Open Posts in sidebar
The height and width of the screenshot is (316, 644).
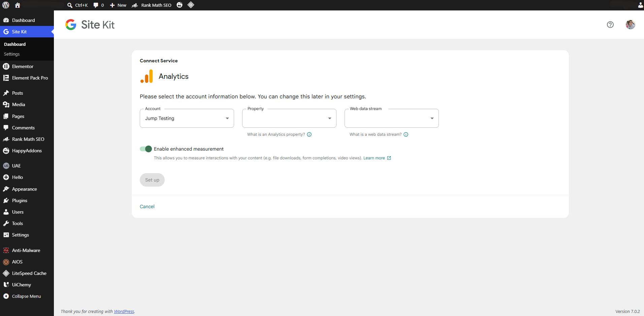tap(27, 93)
